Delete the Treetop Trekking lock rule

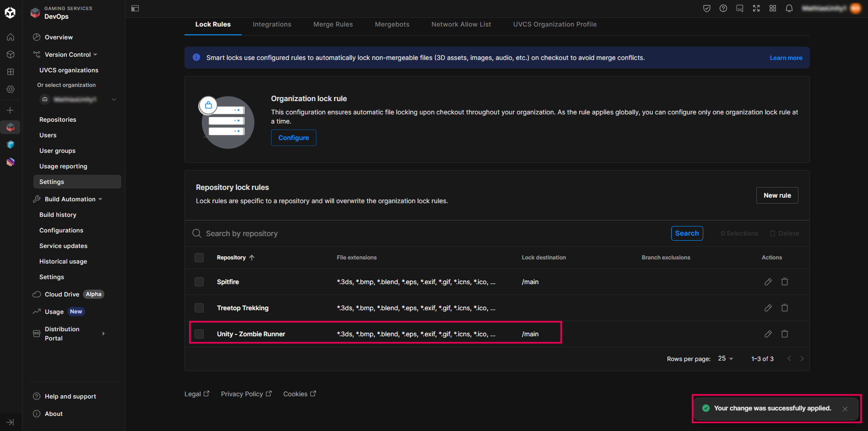784,308
